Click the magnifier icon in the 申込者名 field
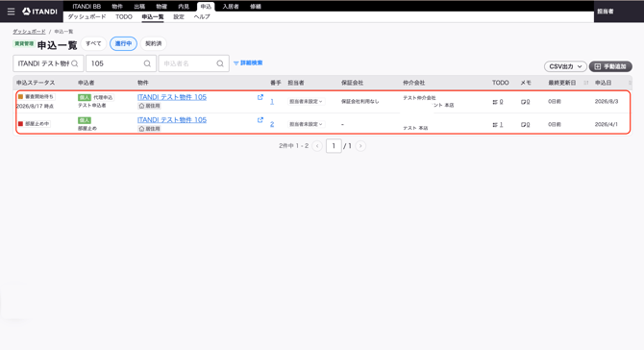The width and height of the screenshot is (644, 350). click(x=220, y=63)
